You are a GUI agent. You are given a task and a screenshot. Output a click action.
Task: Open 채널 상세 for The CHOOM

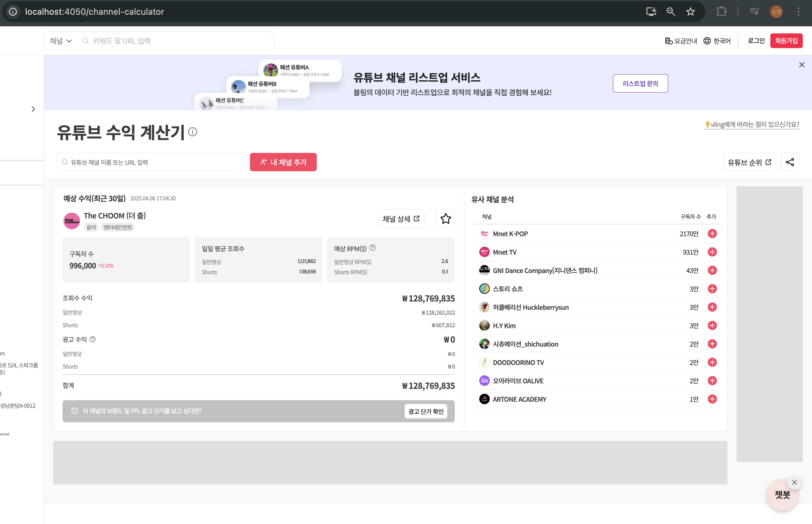pyautogui.click(x=401, y=218)
